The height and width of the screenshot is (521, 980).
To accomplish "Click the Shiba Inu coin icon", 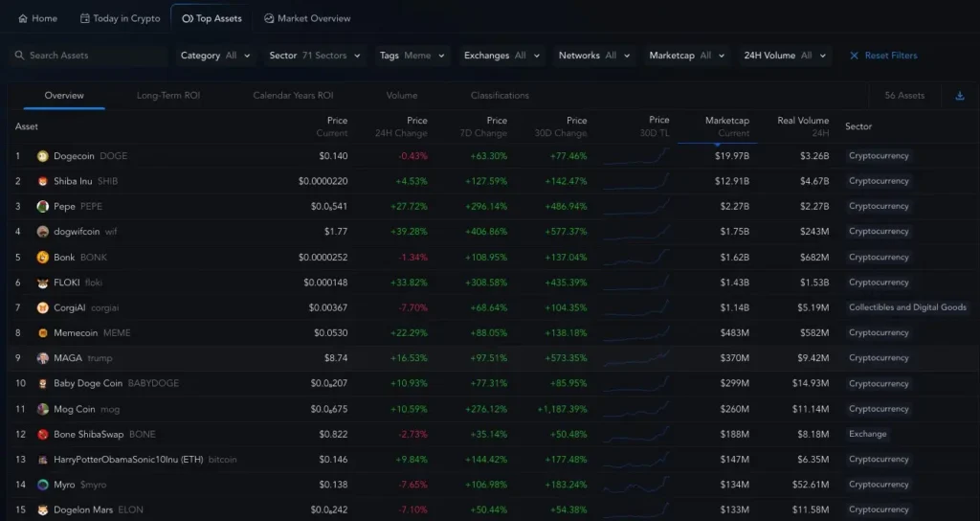I will tap(42, 181).
